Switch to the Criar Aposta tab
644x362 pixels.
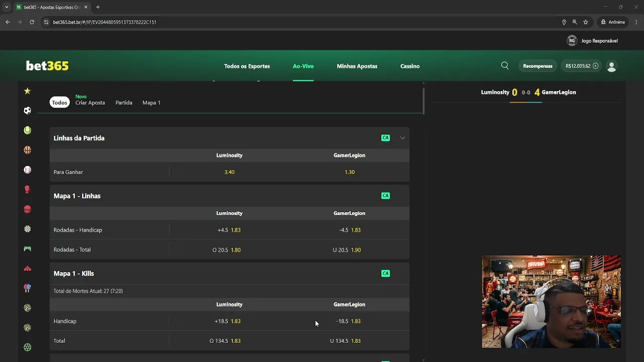[90, 103]
